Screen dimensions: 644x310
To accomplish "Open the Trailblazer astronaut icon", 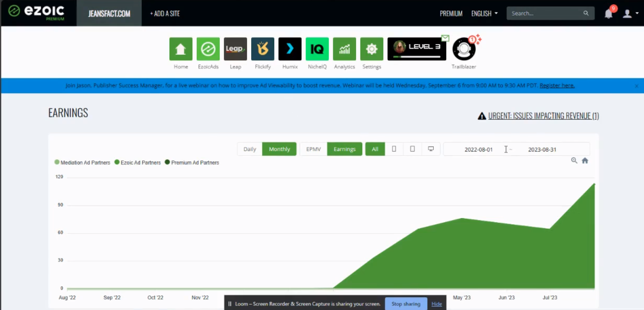I will coord(464,49).
